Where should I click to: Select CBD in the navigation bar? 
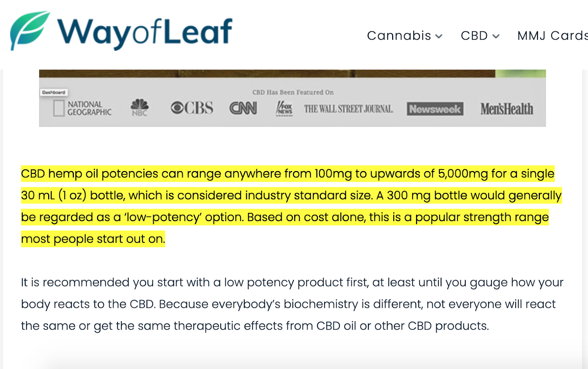click(474, 36)
